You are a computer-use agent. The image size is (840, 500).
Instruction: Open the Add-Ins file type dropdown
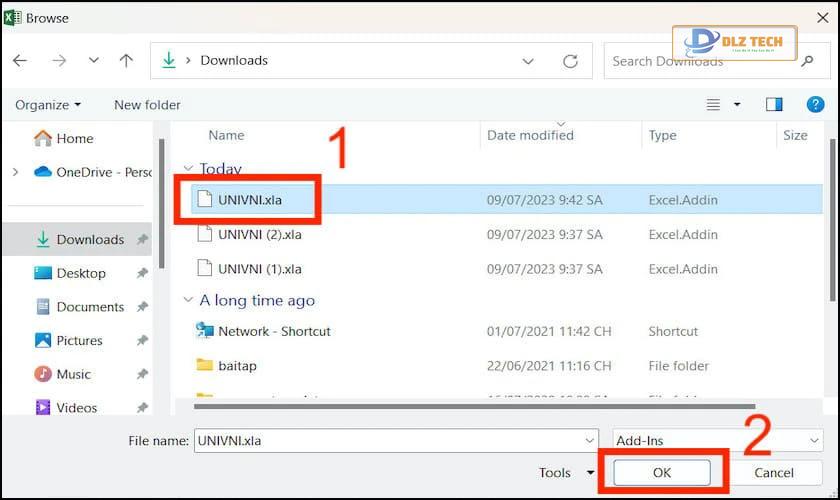tap(718, 441)
